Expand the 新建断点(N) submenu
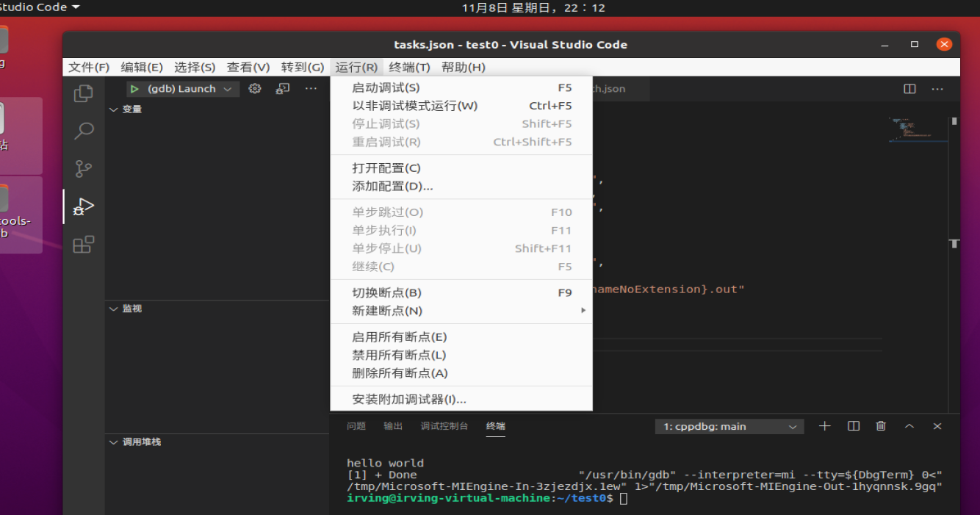This screenshot has width=980, height=515. (461, 311)
